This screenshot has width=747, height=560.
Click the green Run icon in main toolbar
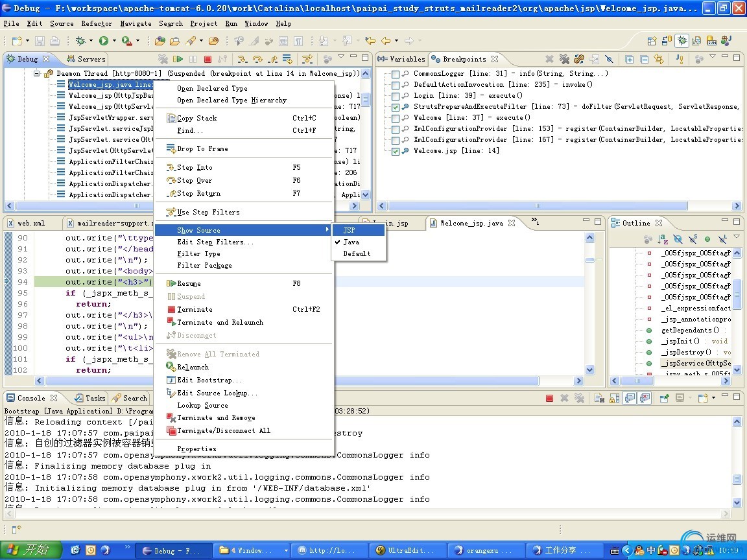[103, 41]
